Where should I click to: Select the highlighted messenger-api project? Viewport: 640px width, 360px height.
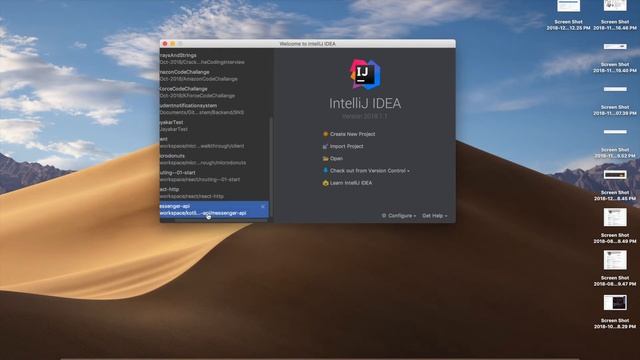pos(214,209)
